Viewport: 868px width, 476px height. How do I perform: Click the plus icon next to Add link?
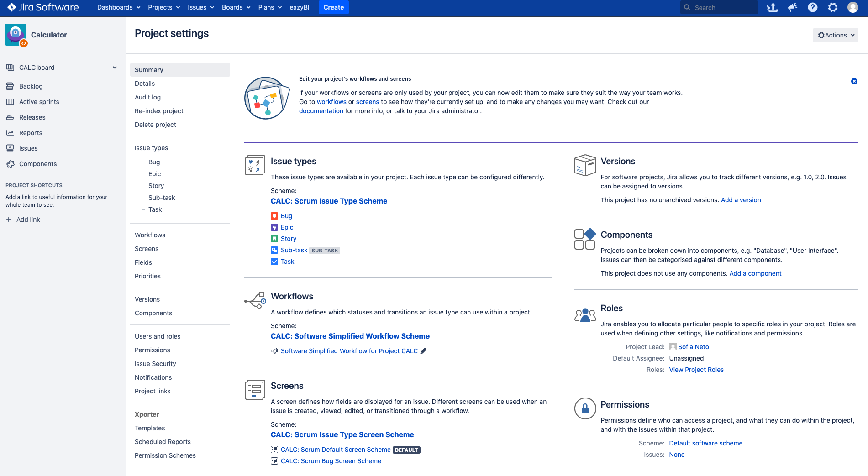9,220
